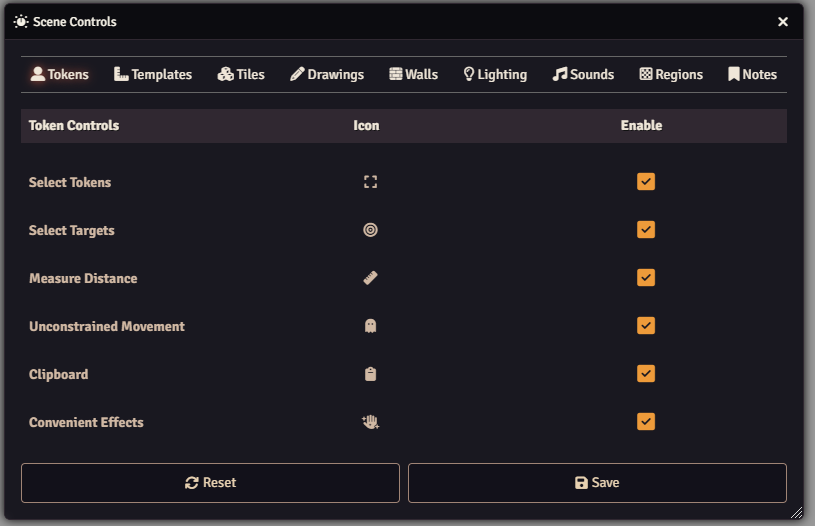Select the Drawings tab
The height and width of the screenshot is (526, 815).
click(327, 74)
